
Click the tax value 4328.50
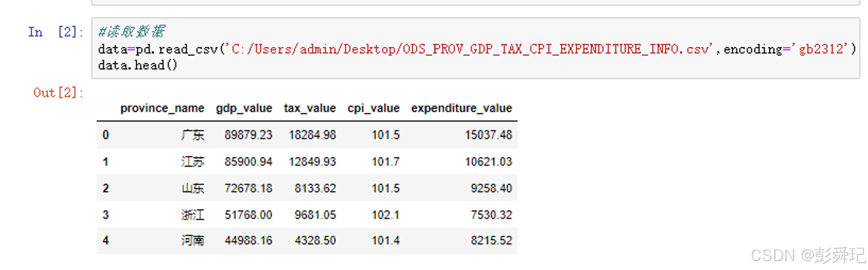[315, 241]
